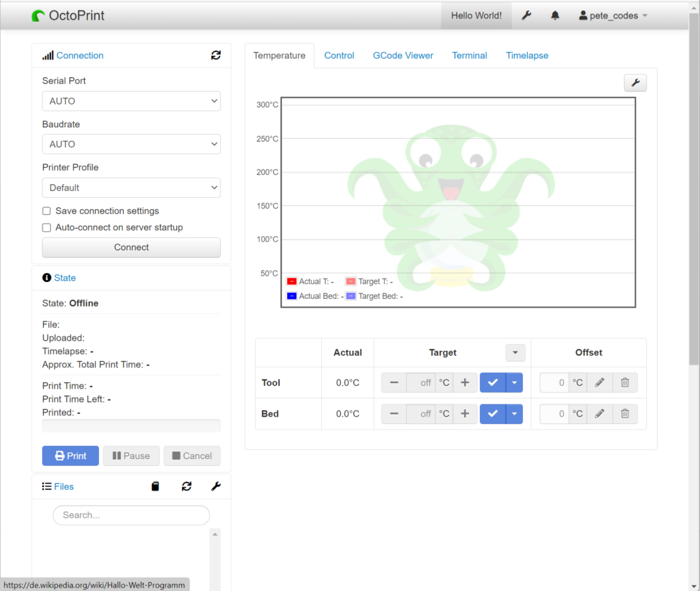Edit Tool offset with the pencil icon
700x591 pixels.
(x=600, y=383)
